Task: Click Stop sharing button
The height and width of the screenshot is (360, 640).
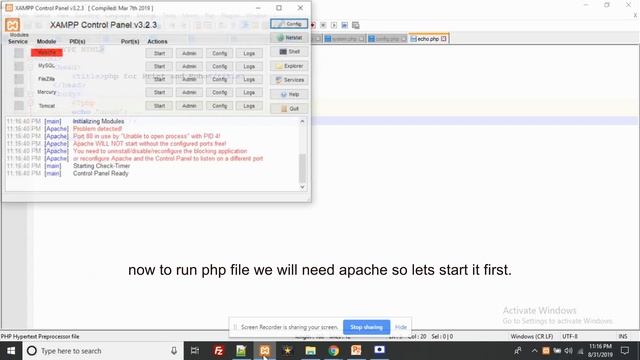Action: click(366, 327)
